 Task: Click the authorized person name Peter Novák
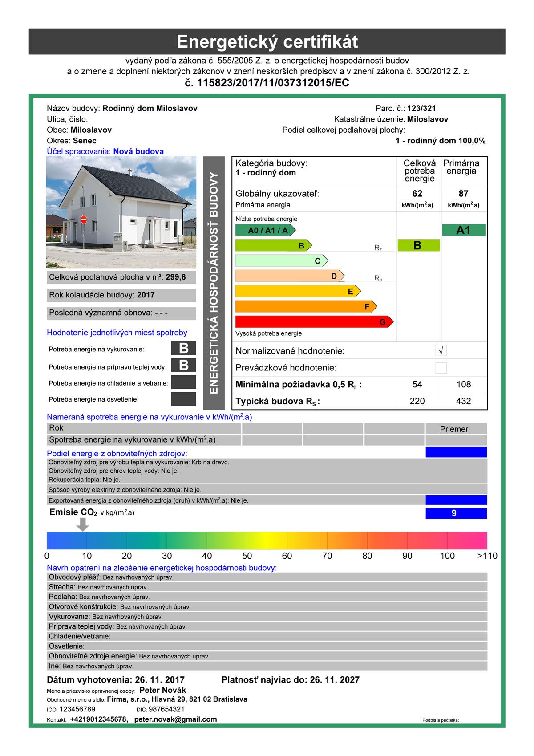click(163, 690)
